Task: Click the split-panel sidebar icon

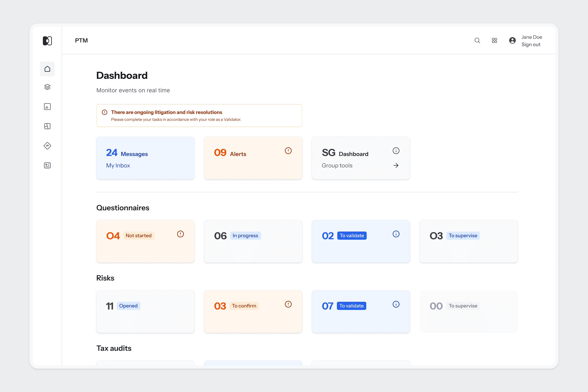Action: coord(47,126)
